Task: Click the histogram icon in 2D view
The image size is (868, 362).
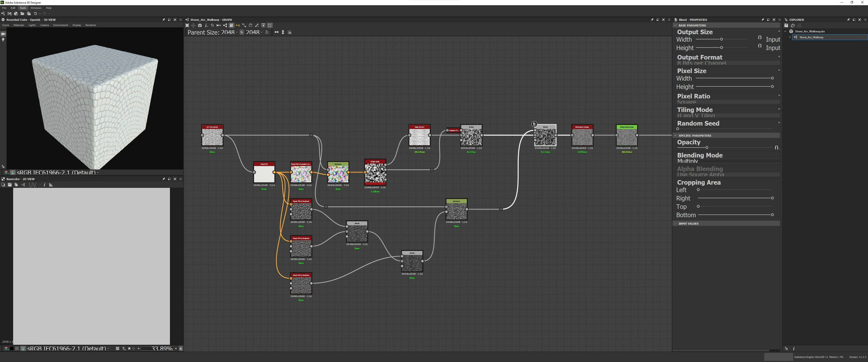Action: click(x=51, y=185)
